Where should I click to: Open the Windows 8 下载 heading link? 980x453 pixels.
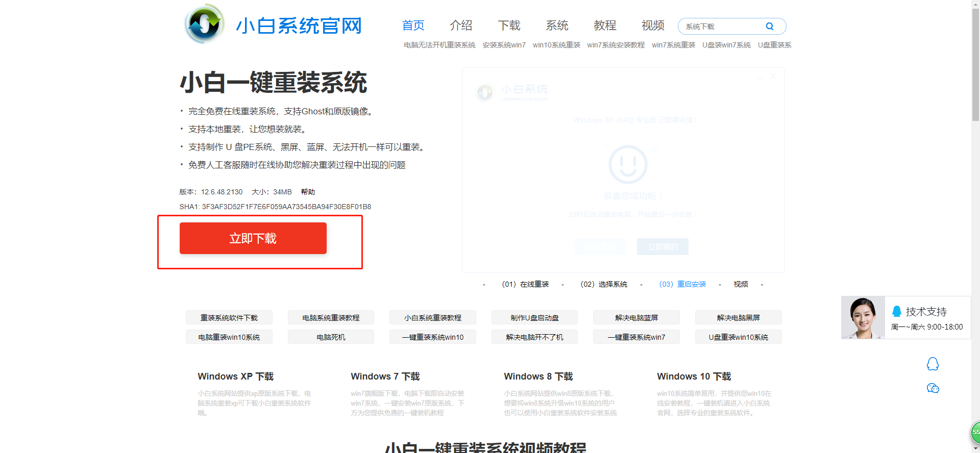click(538, 376)
